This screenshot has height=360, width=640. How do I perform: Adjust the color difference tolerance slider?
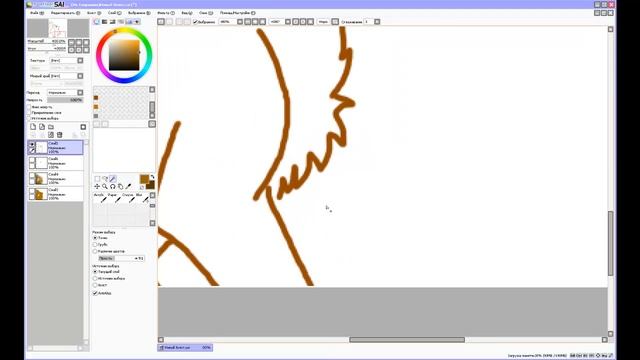(x=121, y=258)
